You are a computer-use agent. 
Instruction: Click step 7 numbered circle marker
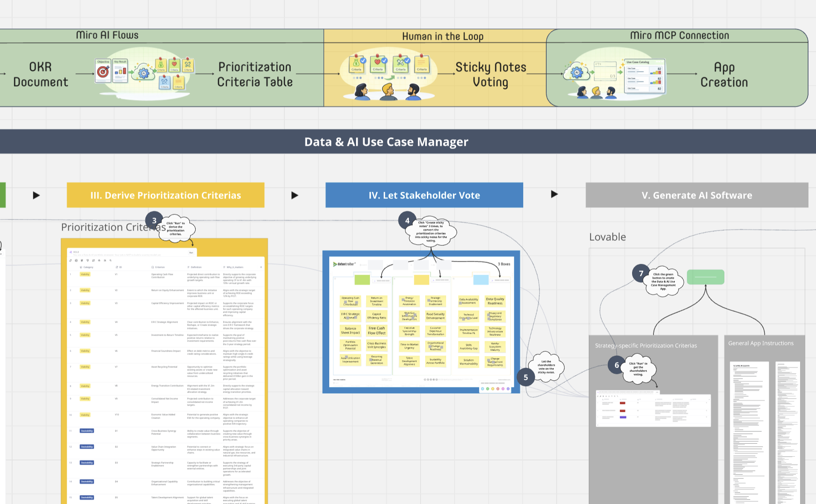pyautogui.click(x=641, y=273)
